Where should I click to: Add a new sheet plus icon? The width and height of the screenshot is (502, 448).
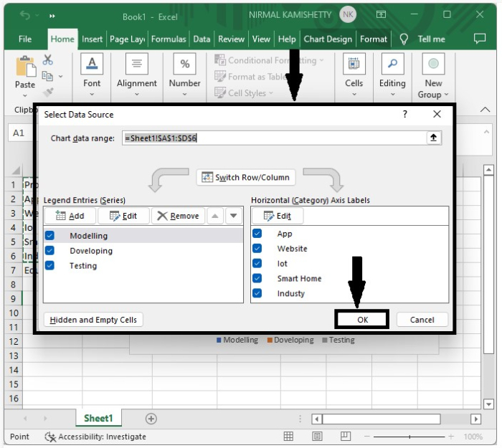click(151, 419)
